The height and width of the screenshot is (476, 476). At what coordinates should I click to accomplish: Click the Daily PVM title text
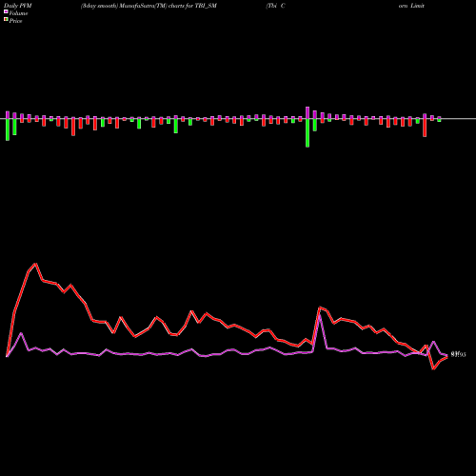[17, 6]
